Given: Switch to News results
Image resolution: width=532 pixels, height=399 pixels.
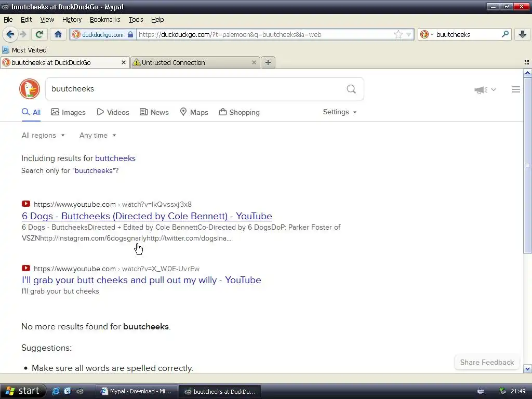Looking at the screenshot, I should pyautogui.click(x=154, y=112).
